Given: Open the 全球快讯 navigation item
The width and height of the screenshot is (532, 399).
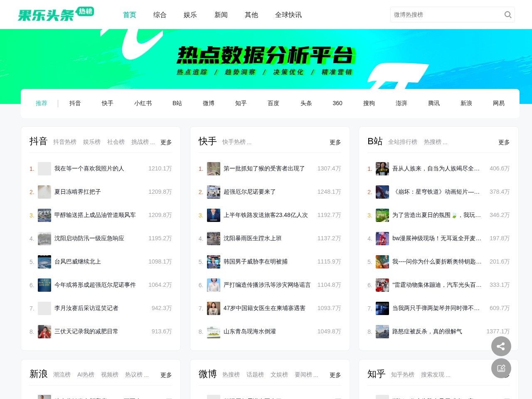Looking at the screenshot, I should 288,15.
